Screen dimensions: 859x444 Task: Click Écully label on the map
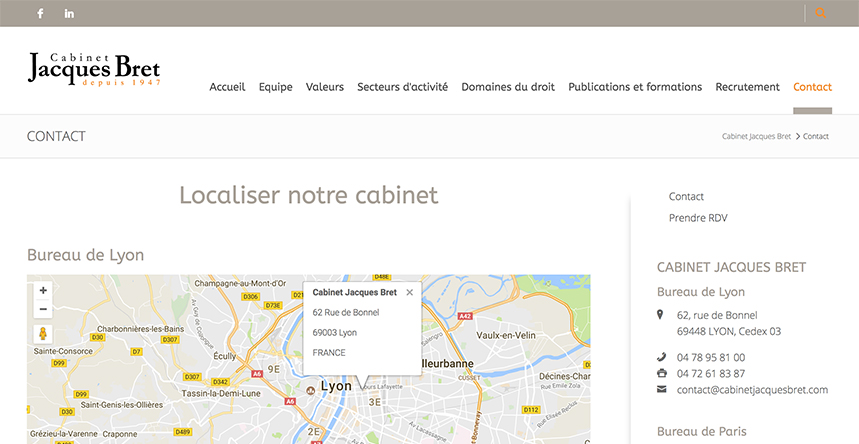point(225,356)
